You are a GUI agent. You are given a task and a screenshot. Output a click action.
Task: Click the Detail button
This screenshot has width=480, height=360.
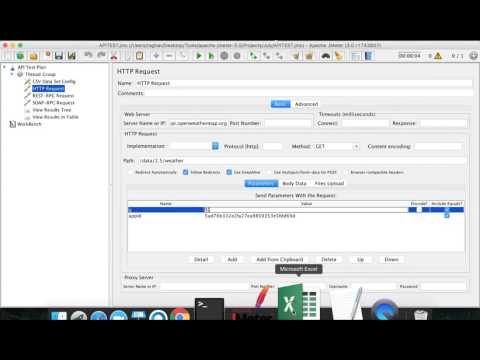click(x=201, y=259)
